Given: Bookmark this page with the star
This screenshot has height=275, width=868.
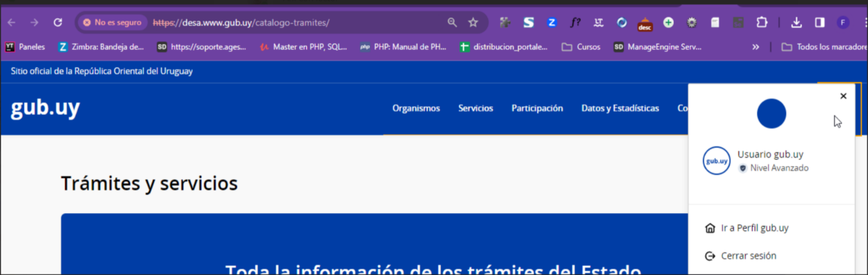Looking at the screenshot, I should (473, 23).
